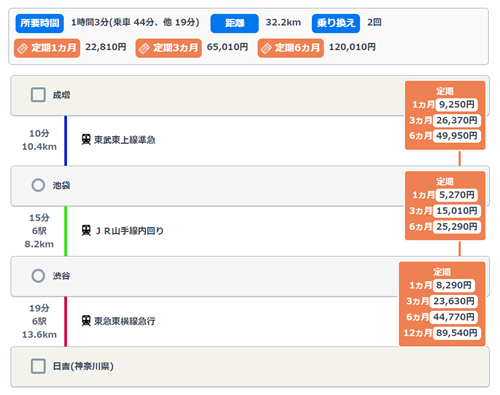Screen dimensions: 500x395
Task: Open 東急東横線急行 line name link
Action: [x=125, y=321]
